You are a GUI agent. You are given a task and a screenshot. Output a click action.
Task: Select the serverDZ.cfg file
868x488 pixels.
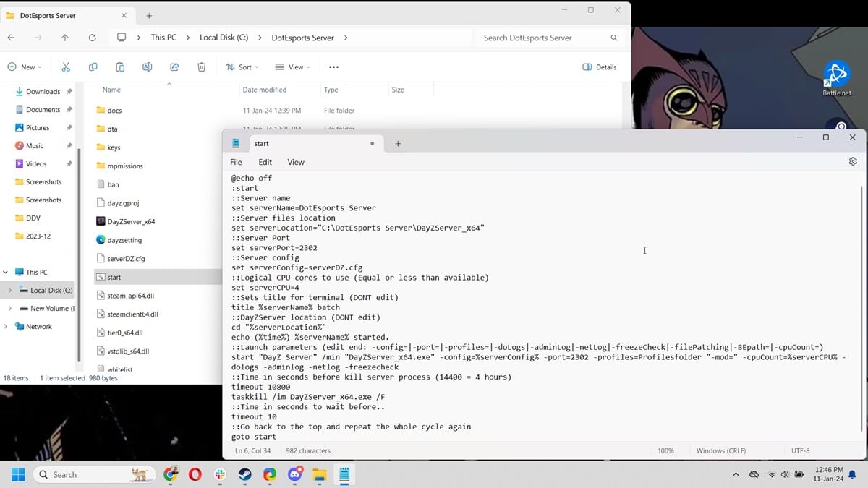(x=125, y=259)
